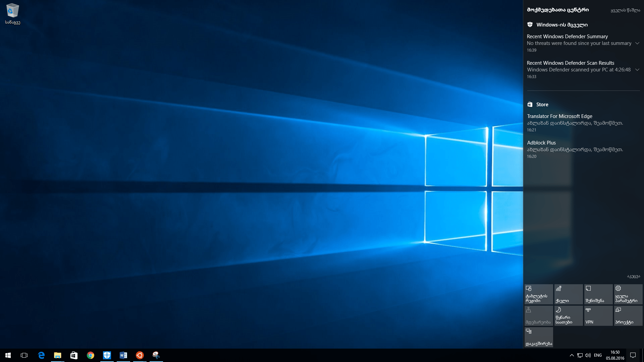The image size is (644, 362).
Task: Open the ENG language indicator menu
Action: (598, 355)
